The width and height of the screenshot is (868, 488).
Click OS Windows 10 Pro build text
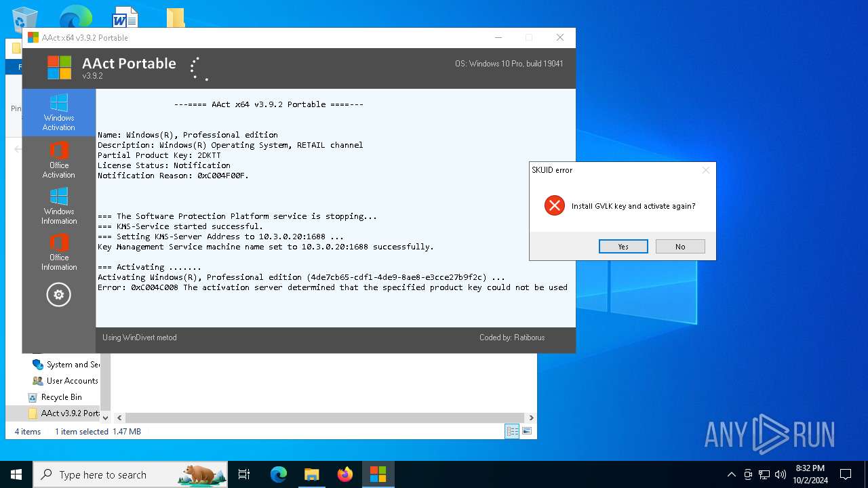click(509, 64)
